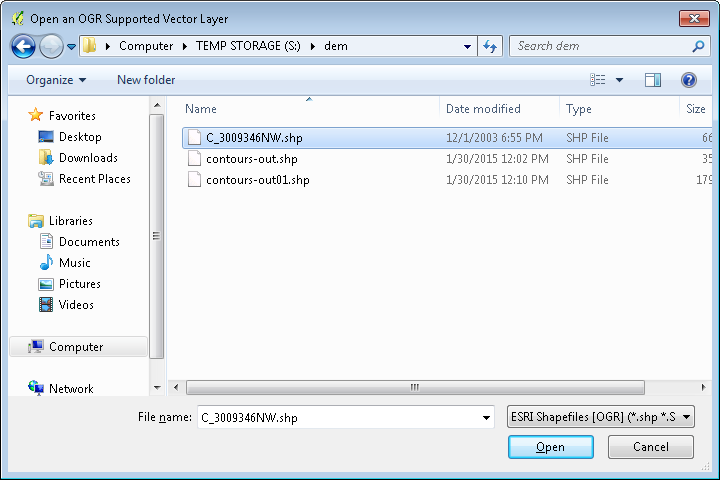Toggle the preview pane icon
The width and height of the screenshot is (720, 480).
point(652,80)
